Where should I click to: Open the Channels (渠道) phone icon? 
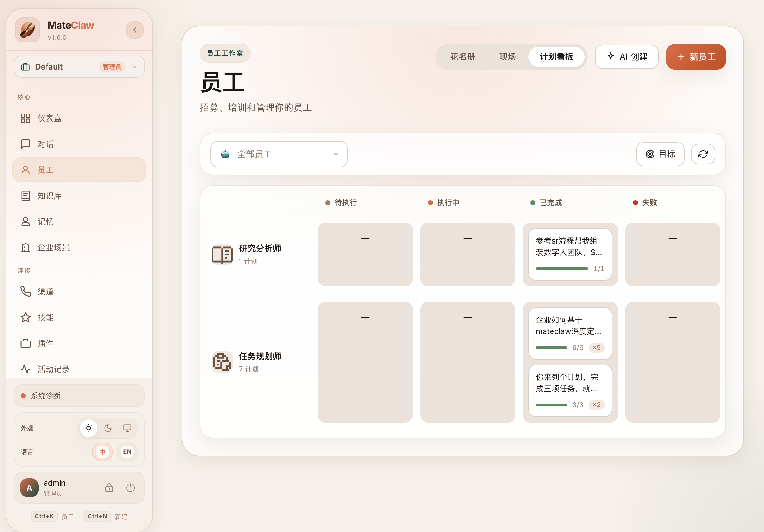pos(26,292)
